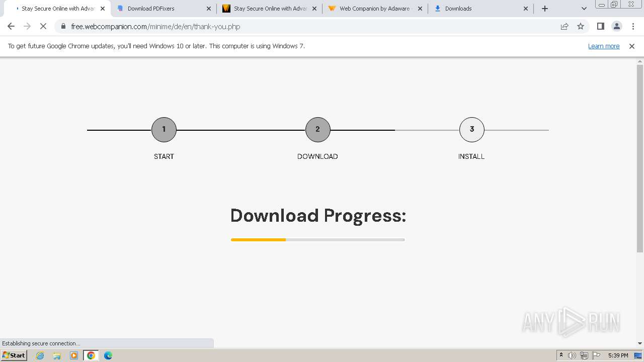The width and height of the screenshot is (644, 362).
Task: Launch Internet Explorer from taskbar
Action: click(x=40, y=355)
